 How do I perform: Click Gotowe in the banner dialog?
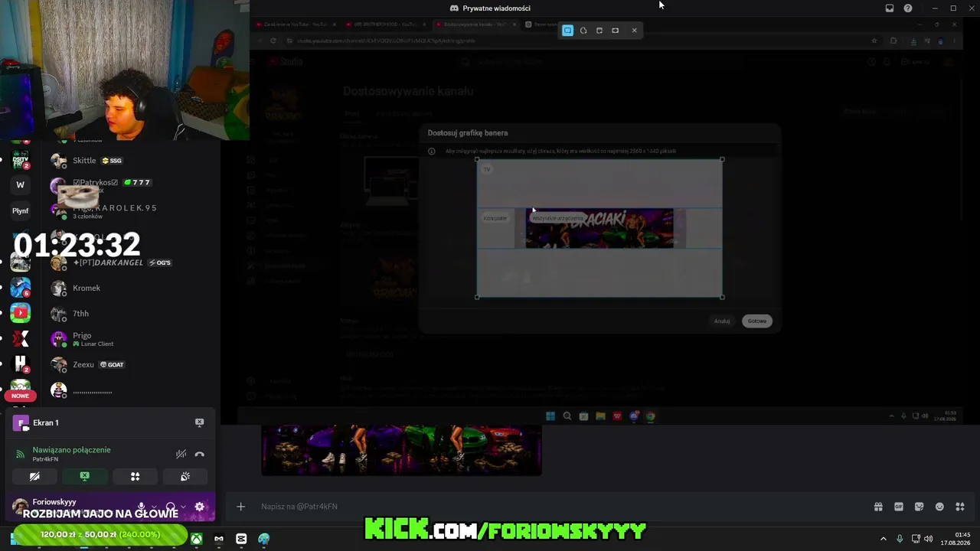click(757, 321)
